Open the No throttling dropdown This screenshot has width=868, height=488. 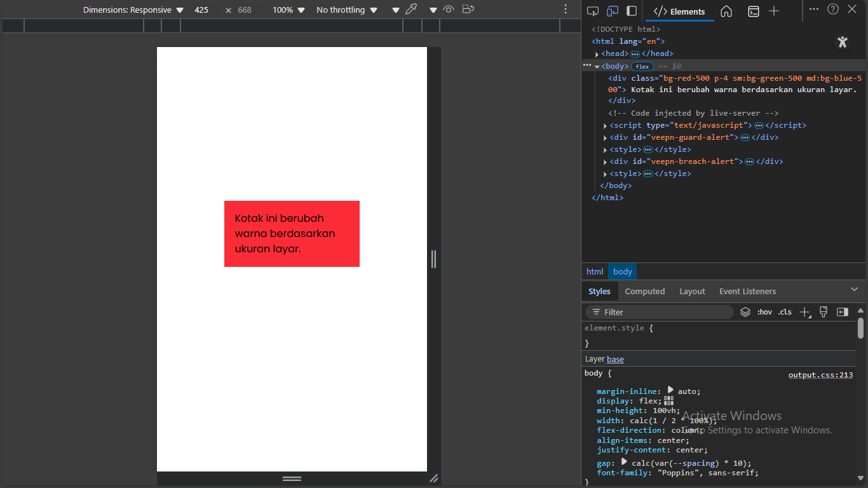347,10
